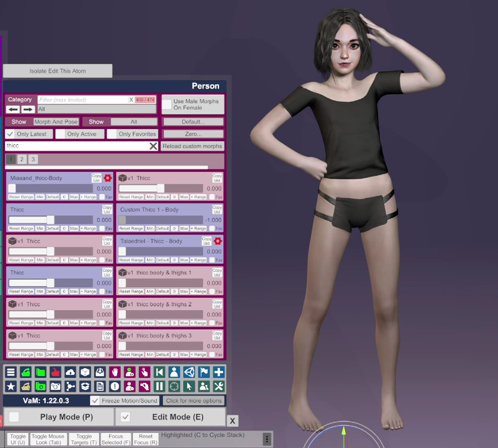This screenshot has width=498, height=448.
Task: Go to morph page 3
Action: pos(33,159)
